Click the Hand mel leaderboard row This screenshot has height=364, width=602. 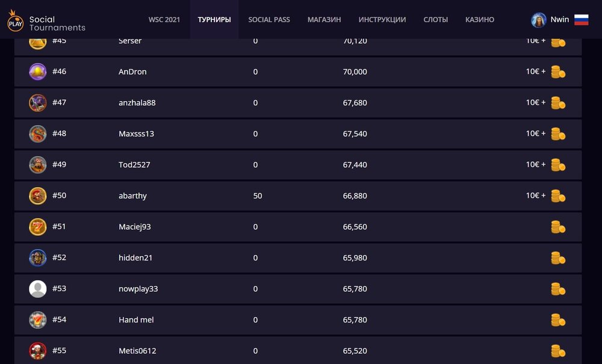(298, 320)
